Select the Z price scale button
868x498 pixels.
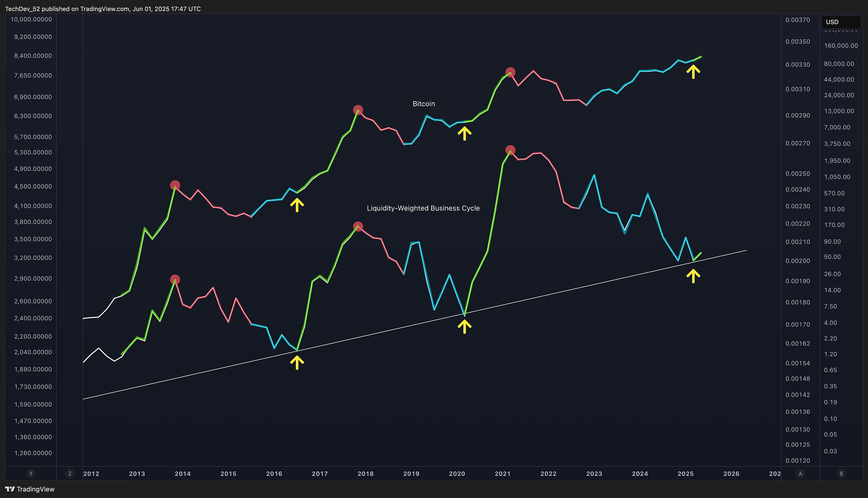point(70,473)
